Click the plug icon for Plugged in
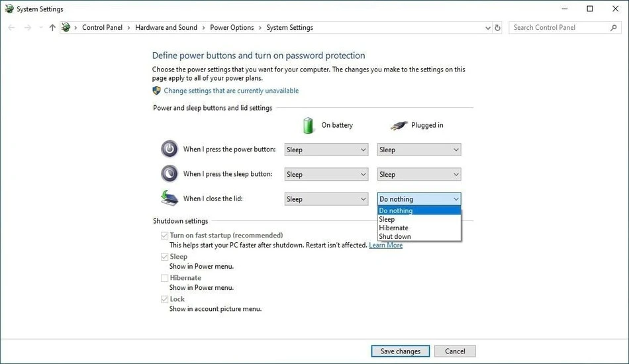The width and height of the screenshot is (629, 364). tap(399, 126)
